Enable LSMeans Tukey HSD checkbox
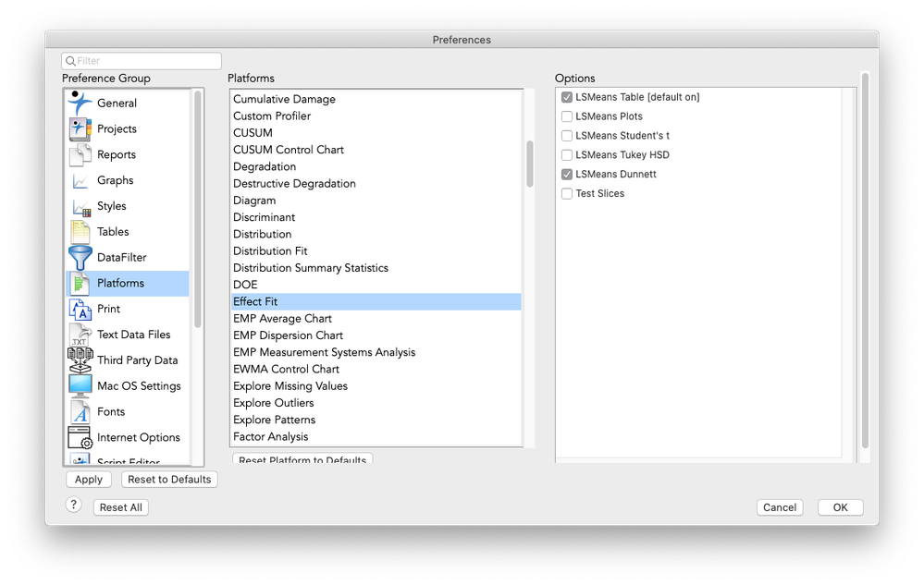 (567, 155)
